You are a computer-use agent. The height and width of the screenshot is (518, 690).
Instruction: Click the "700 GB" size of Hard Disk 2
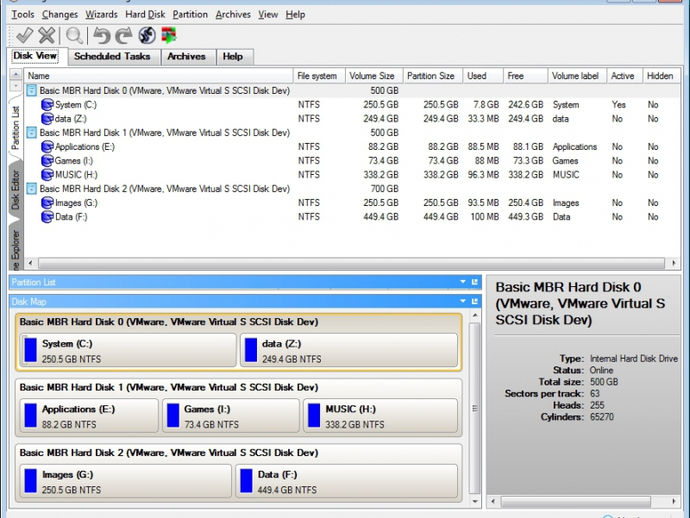(385, 189)
